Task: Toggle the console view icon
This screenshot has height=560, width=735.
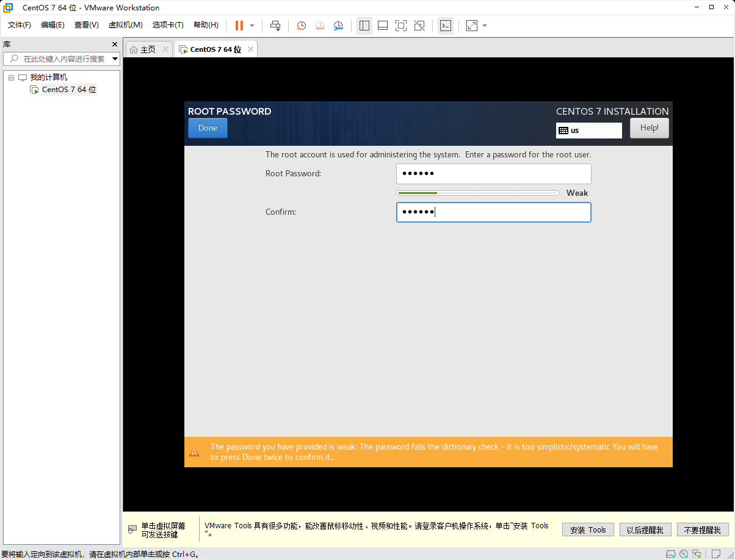Action: tap(446, 26)
